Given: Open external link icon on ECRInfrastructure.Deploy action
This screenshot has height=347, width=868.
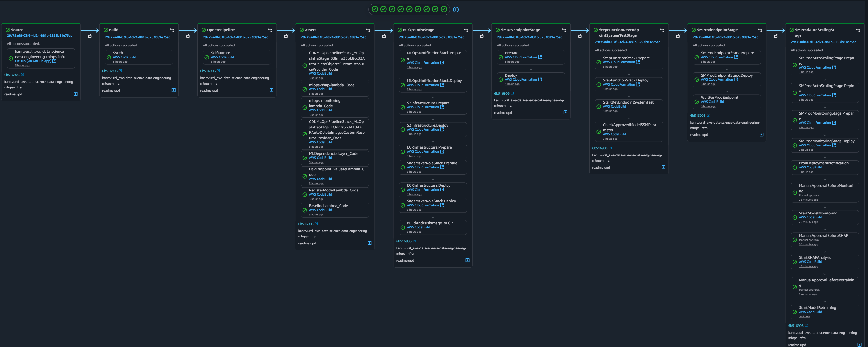Looking at the screenshot, I should pyautogui.click(x=442, y=190).
